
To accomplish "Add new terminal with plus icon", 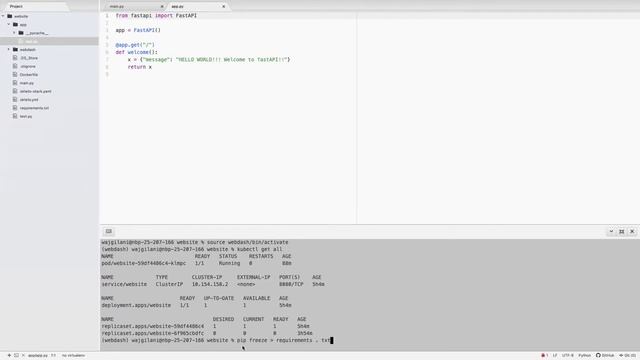I will (9, 356).
